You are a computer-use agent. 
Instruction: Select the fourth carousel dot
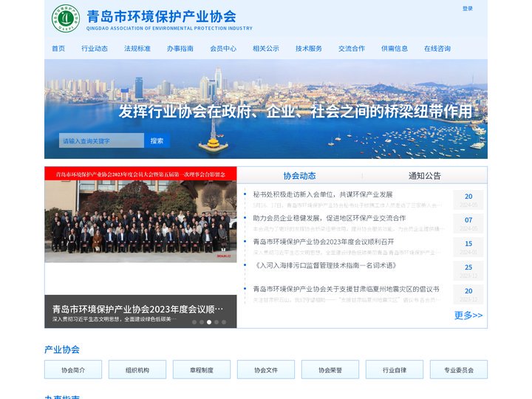pyautogui.click(x=216, y=322)
